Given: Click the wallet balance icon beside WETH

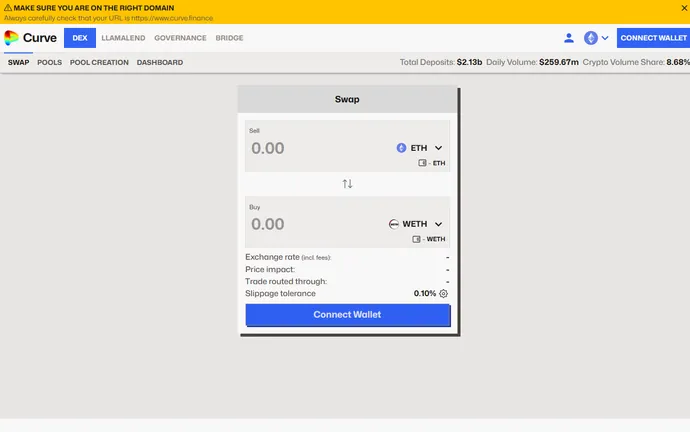Looking at the screenshot, I should [416, 239].
